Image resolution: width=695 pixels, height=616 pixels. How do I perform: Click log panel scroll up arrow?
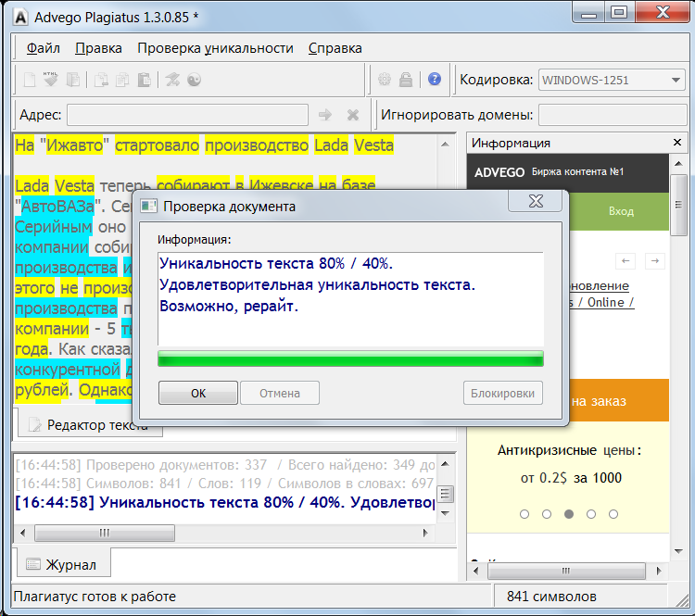(x=446, y=463)
